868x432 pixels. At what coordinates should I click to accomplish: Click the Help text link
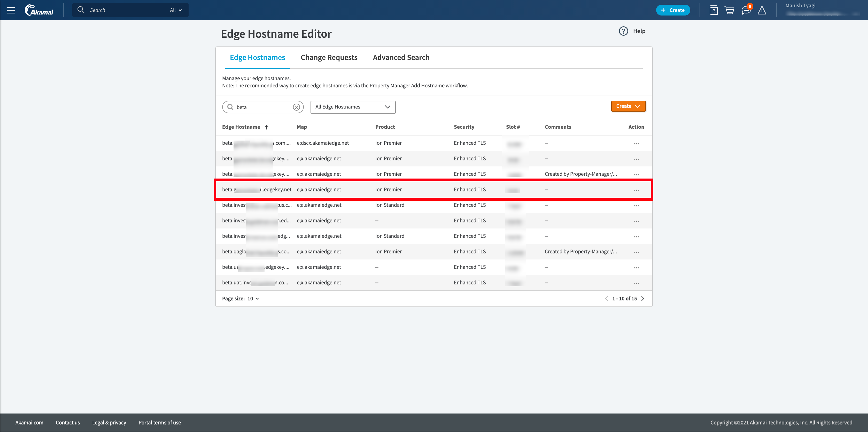[639, 31]
